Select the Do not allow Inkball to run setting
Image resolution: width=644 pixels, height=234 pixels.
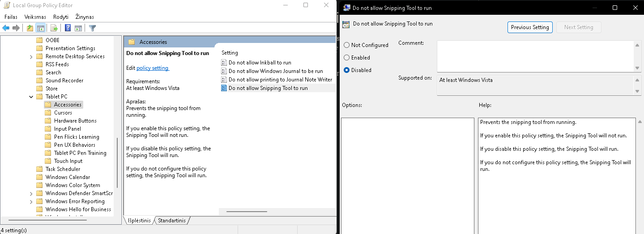(260, 63)
